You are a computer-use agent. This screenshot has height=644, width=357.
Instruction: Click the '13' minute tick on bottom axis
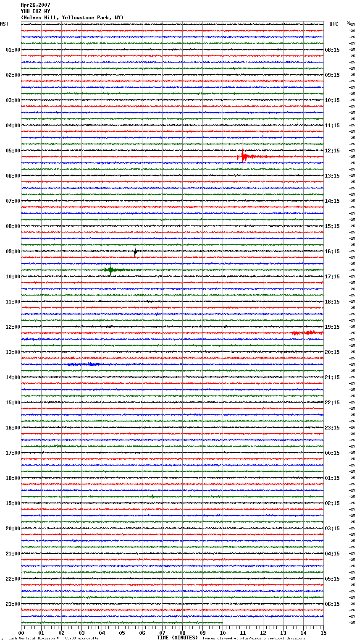pos(283,633)
